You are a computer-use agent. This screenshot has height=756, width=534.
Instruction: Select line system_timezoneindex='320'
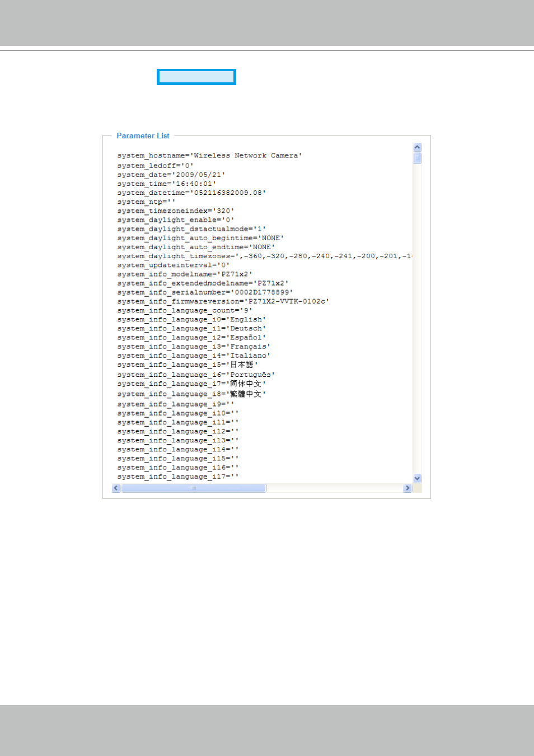(175, 211)
